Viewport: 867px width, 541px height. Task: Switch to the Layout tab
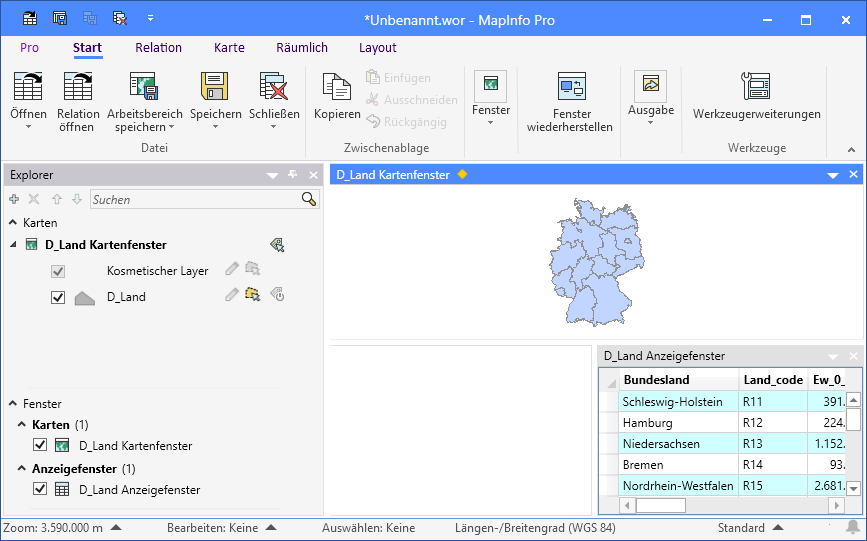[378, 48]
